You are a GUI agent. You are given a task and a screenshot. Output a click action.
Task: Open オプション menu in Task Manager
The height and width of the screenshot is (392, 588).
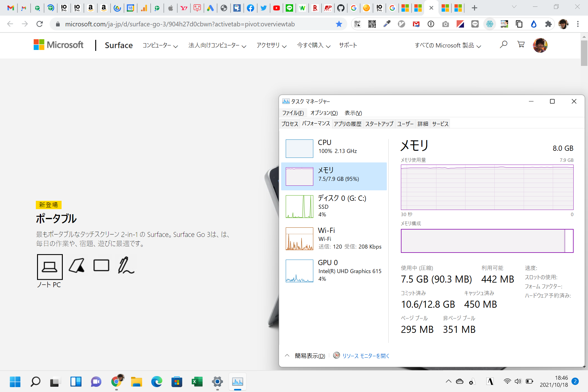coord(324,113)
